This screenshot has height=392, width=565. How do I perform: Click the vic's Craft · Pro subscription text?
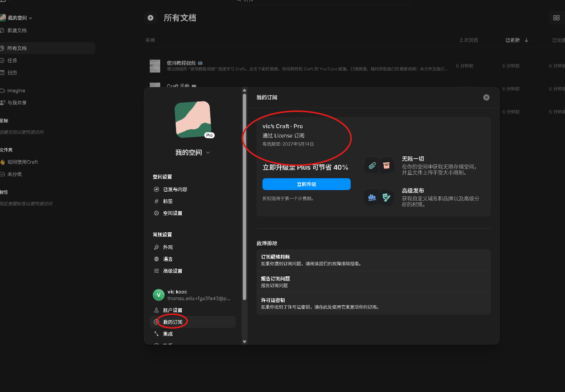click(x=282, y=126)
